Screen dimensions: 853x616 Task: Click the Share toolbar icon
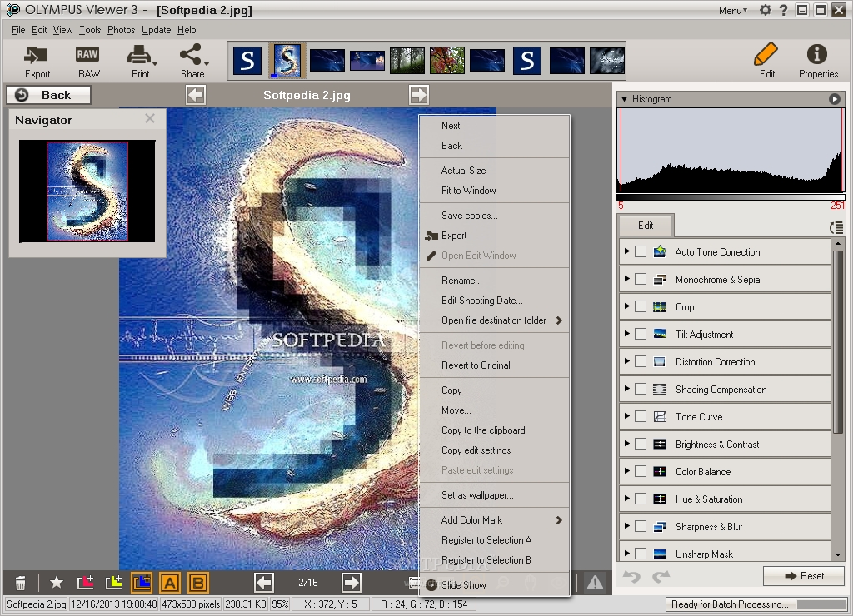192,60
